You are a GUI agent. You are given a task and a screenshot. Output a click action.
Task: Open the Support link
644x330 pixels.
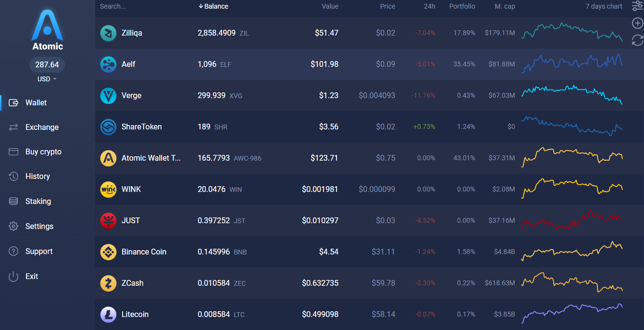[x=39, y=252]
